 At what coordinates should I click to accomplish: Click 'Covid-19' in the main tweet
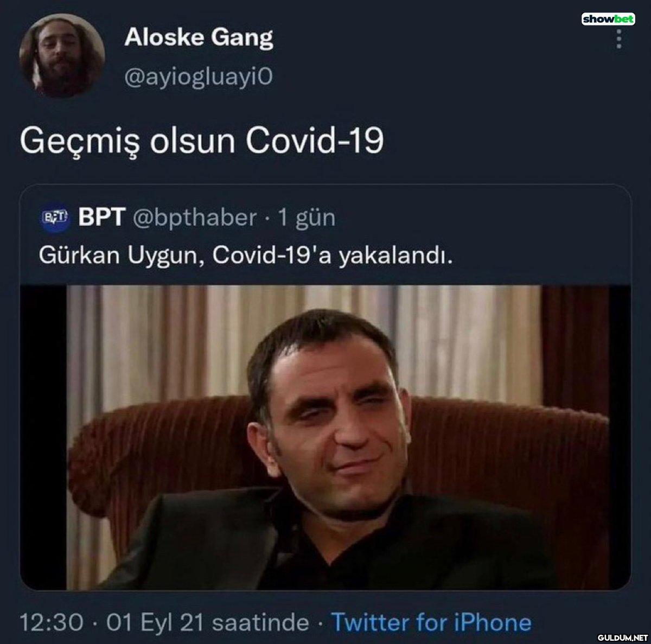[315, 140]
